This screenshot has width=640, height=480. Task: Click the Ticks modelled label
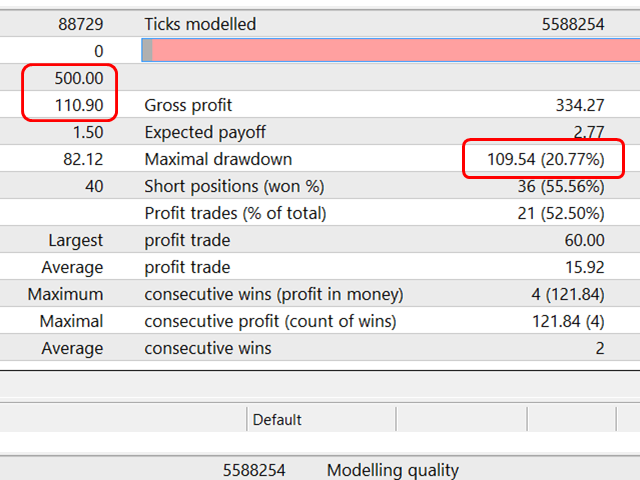coord(200,24)
